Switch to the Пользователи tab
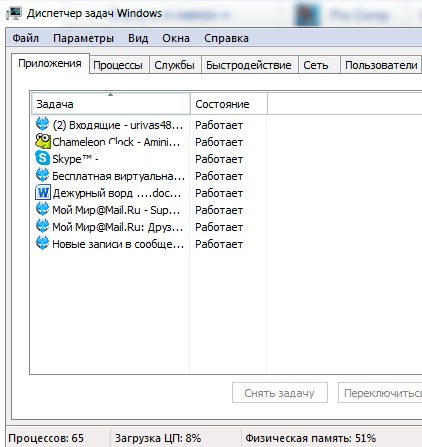Screen dimensions: 422x447 (381, 65)
